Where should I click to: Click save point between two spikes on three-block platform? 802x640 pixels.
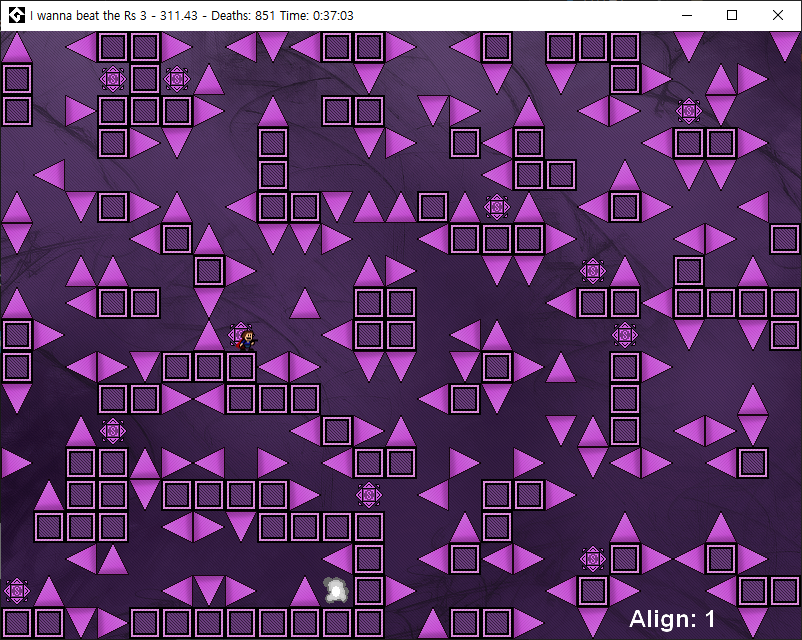(x=497, y=207)
